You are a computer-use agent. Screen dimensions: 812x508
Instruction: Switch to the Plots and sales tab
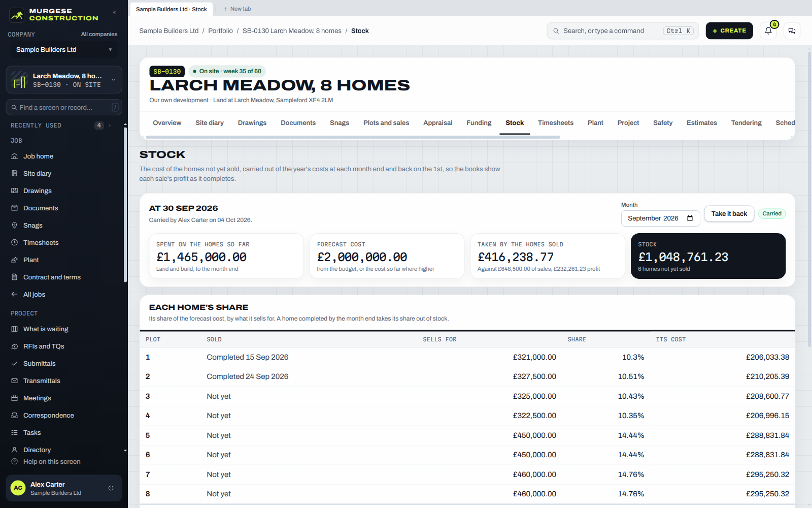pyautogui.click(x=386, y=123)
